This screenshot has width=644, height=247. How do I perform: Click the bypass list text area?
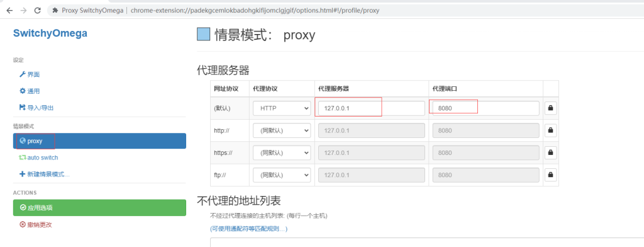pos(427,242)
